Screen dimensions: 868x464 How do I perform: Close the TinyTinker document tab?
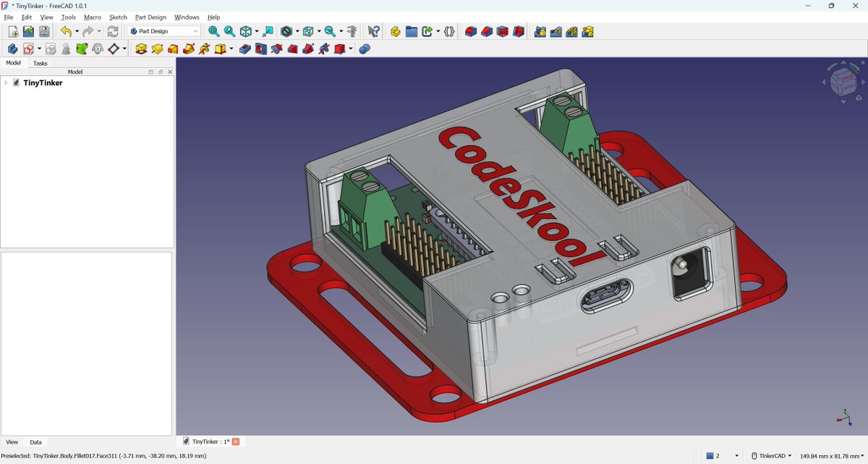235,442
